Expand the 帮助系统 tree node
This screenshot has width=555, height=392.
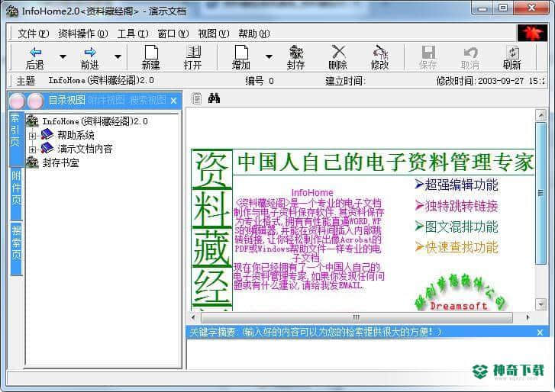pos(32,136)
